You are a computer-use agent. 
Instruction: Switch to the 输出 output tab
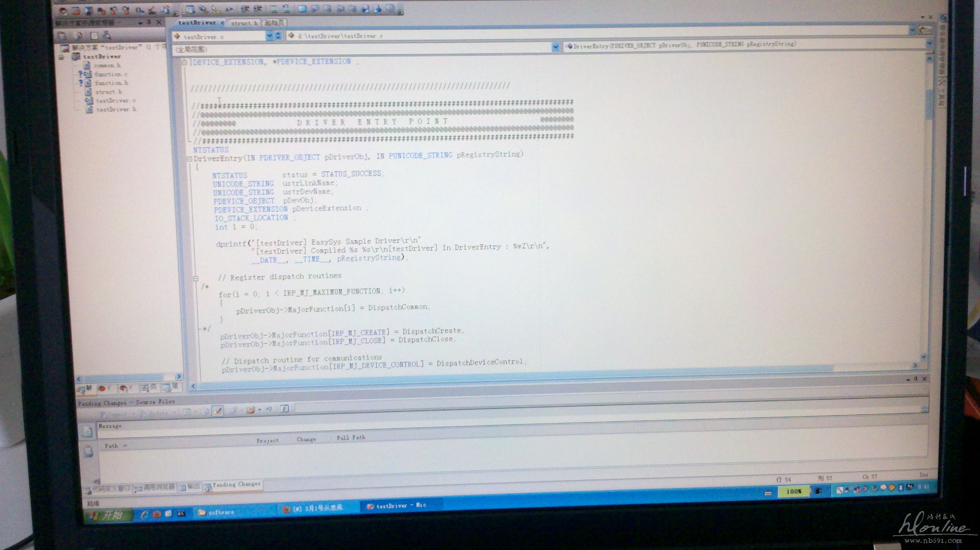pos(190,487)
